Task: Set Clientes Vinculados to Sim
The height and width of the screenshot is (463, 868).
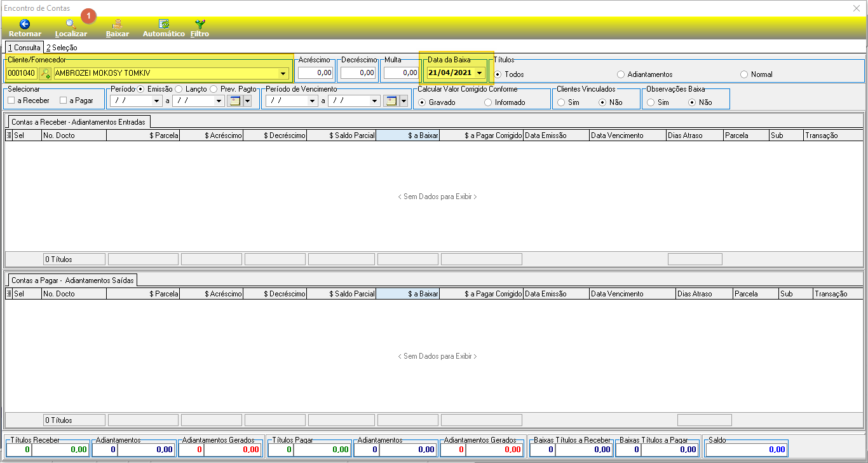Action: pos(561,102)
